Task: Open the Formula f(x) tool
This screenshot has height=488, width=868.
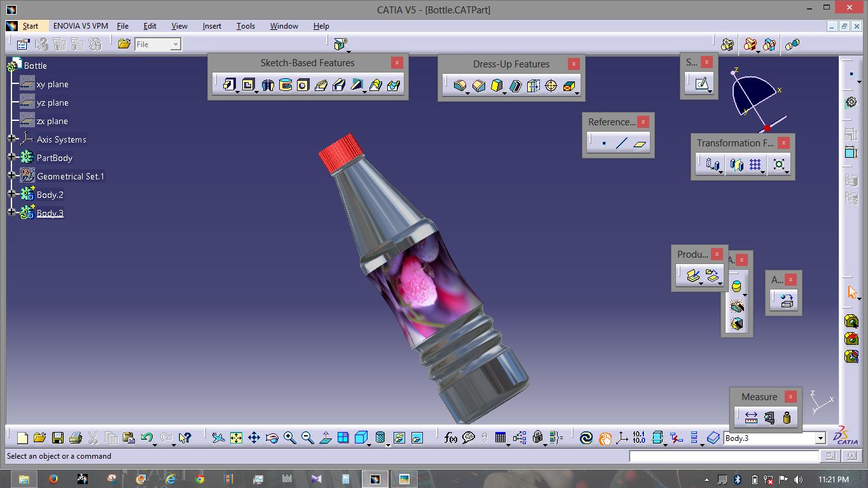Action: [x=451, y=438]
